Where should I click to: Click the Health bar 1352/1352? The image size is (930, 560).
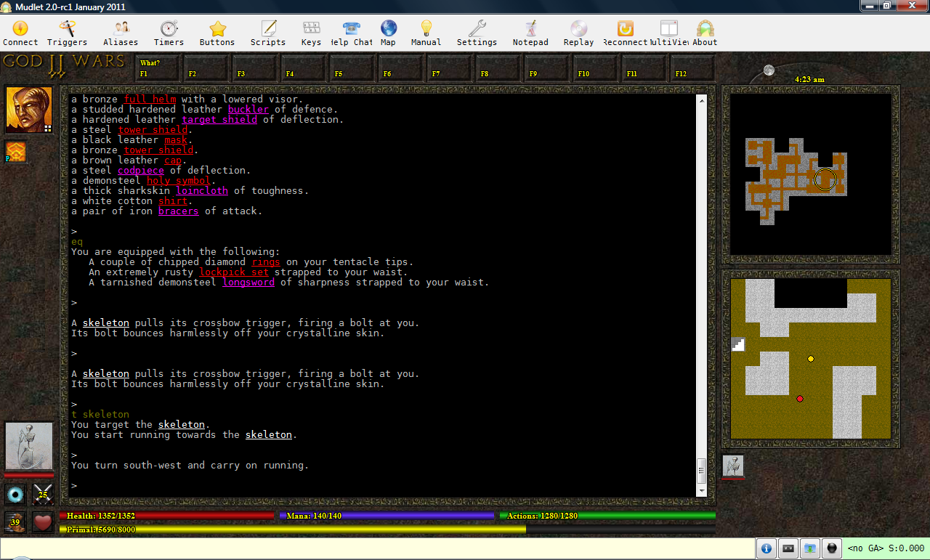pos(167,516)
